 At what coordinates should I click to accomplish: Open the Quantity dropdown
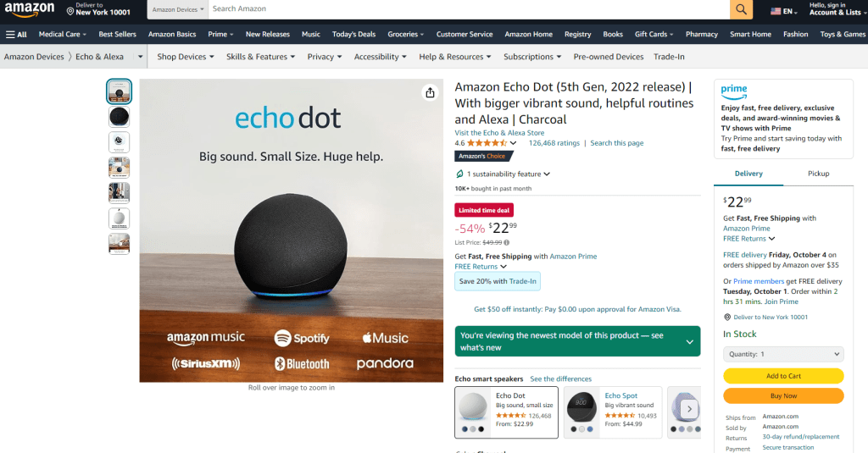(x=783, y=354)
